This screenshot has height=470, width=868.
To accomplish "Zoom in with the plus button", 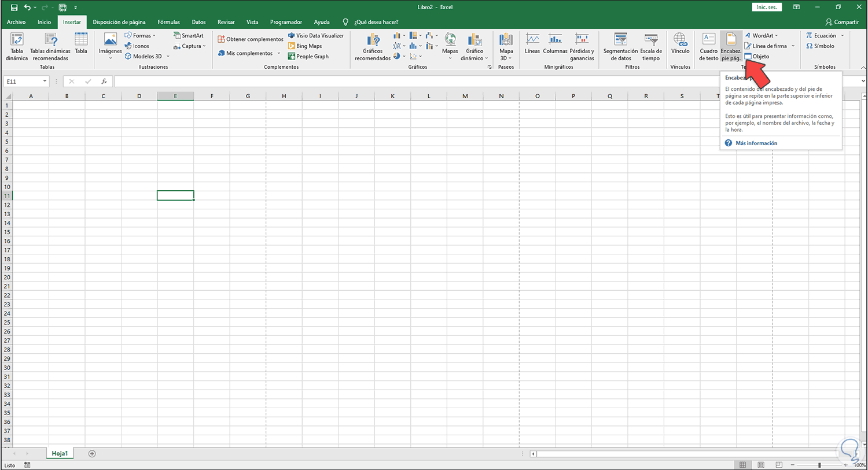I will pyautogui.click(x=846, y=465).
